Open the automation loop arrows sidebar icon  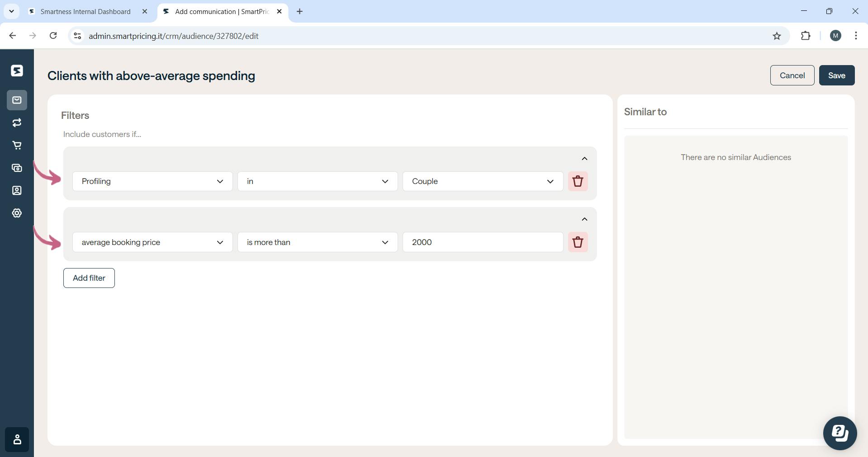[17, 122]
